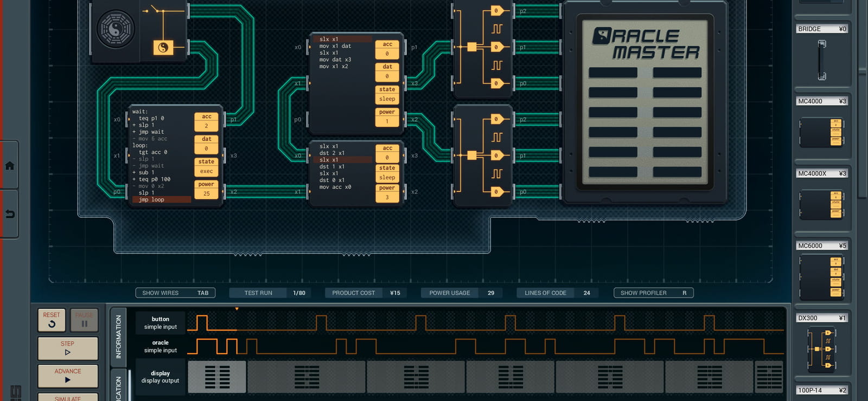The width and height of the screenshot is (868, 401).
Task: Pick the MC4000X microcontroller part
Action: point(822,204)
